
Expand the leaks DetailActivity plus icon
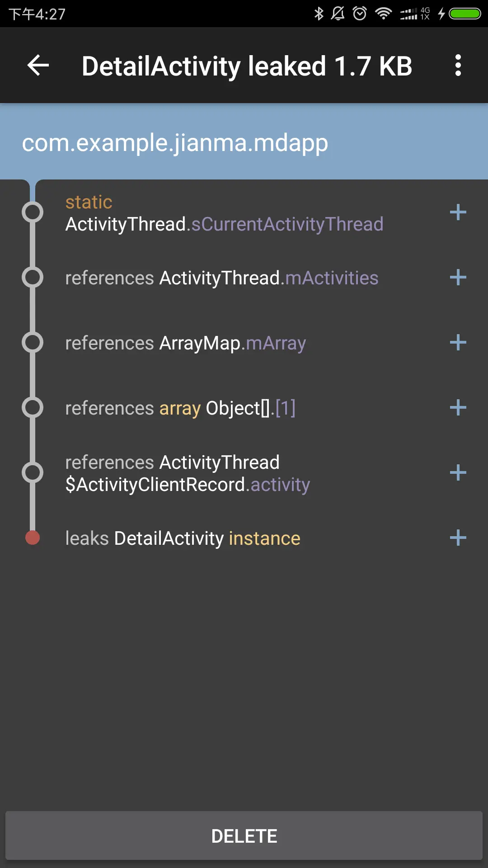(x=458, y=538)
